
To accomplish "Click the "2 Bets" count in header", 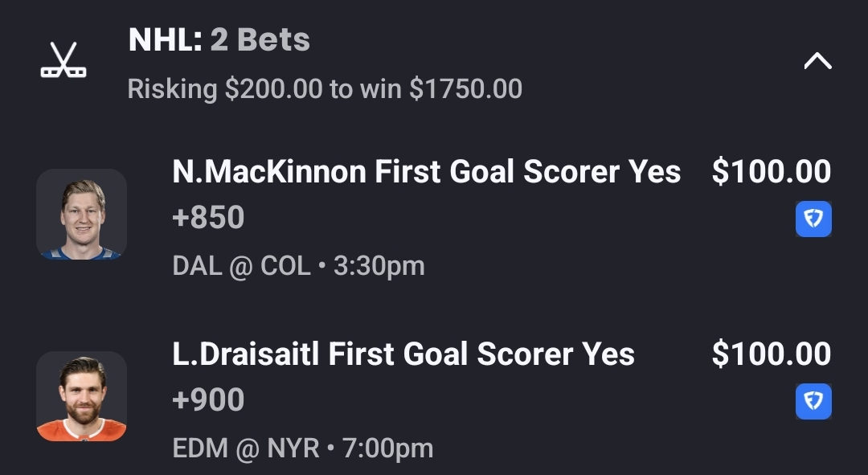I will (x=260, y=40).
